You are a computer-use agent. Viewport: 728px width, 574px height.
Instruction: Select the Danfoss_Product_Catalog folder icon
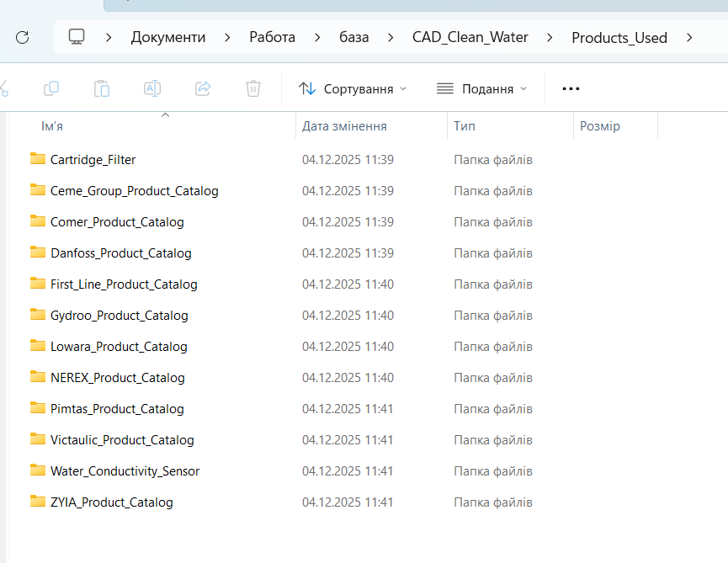38,252
